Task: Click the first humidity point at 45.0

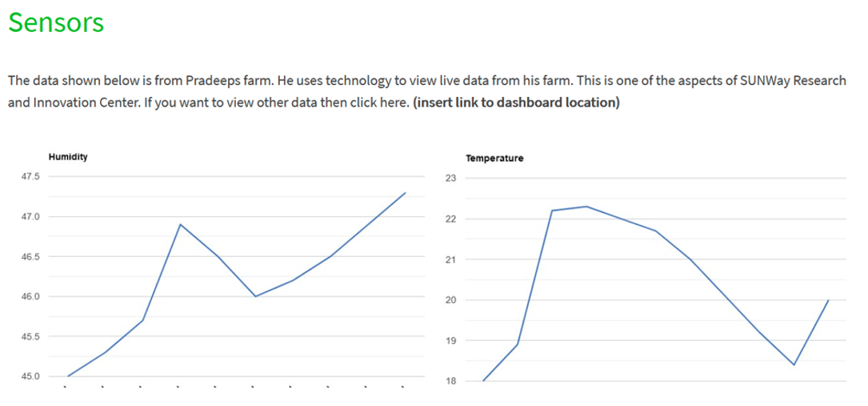Action: (x=67, y=376)
